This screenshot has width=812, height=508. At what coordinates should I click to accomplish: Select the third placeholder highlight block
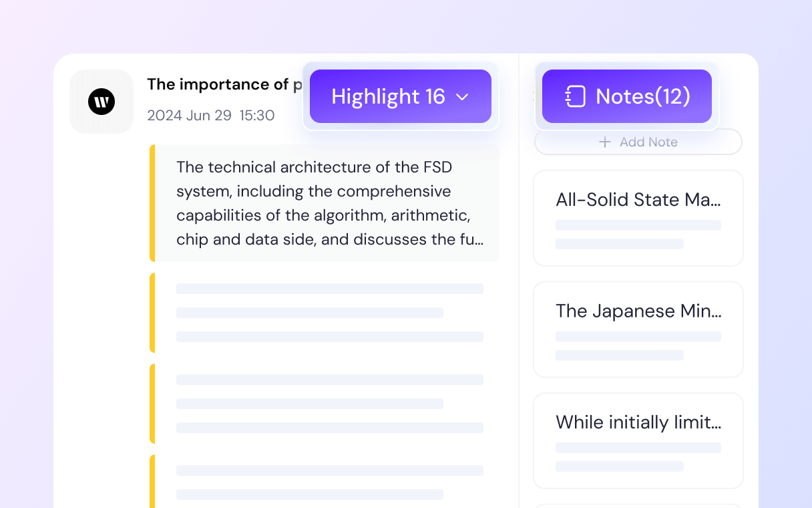pos(325,404)
